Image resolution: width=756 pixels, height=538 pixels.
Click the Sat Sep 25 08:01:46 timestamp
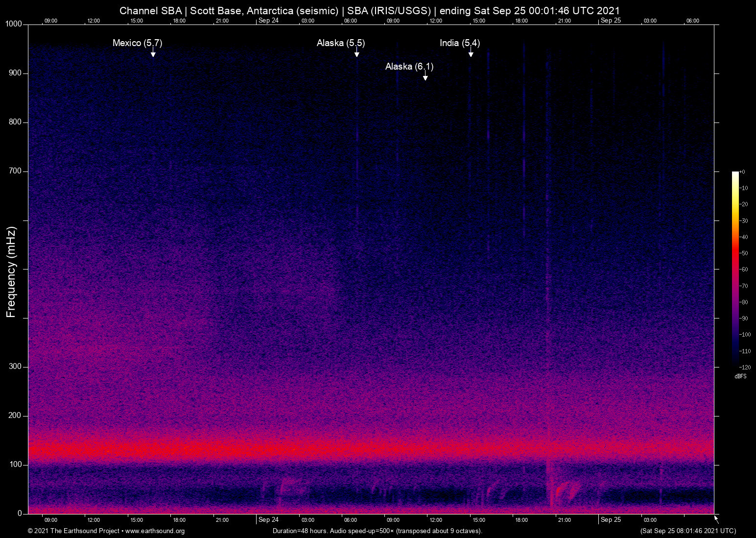[x=688, y=531]
